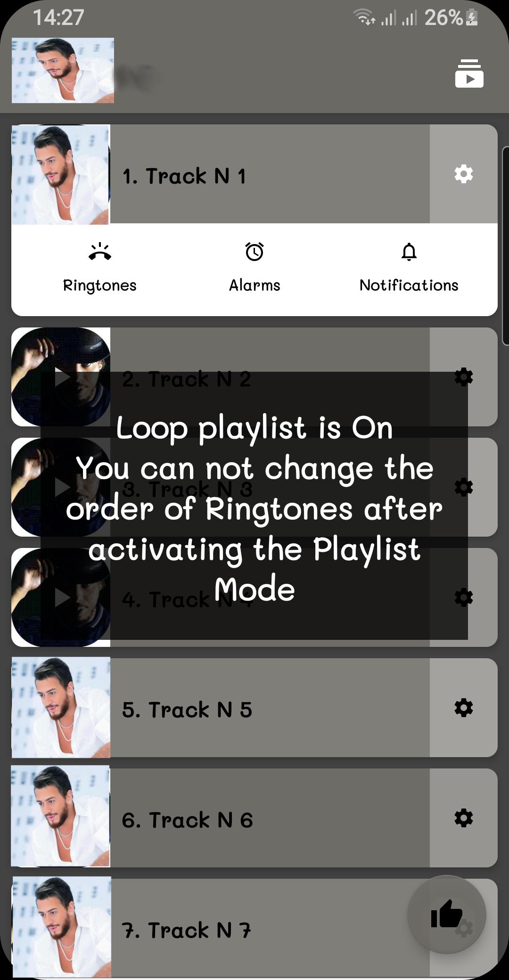Viewport: 509px width, 980px height.
Task: Open settings gear for Track N 2
Action: 463,377
